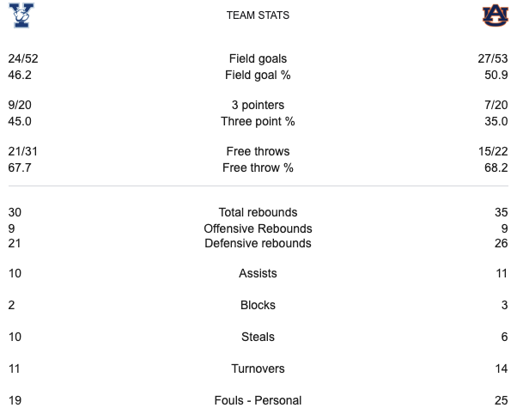Select the Fouls - Personal label
The image size is (517, 420).
coord(258,400)
